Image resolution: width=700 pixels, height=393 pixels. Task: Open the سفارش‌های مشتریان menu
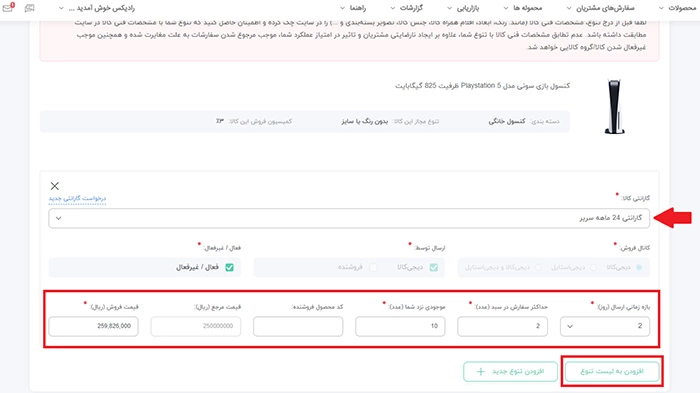pos(600,8)
